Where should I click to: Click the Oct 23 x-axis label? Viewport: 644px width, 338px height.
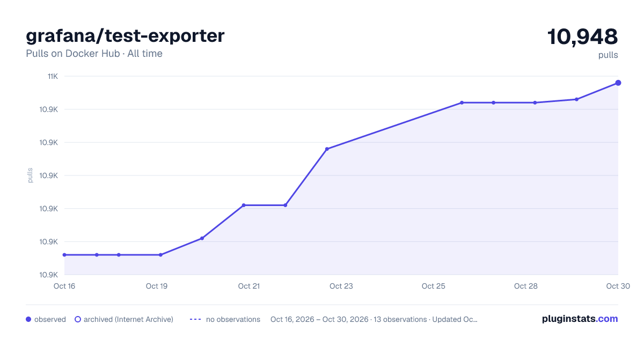click(x=341, y=286)
